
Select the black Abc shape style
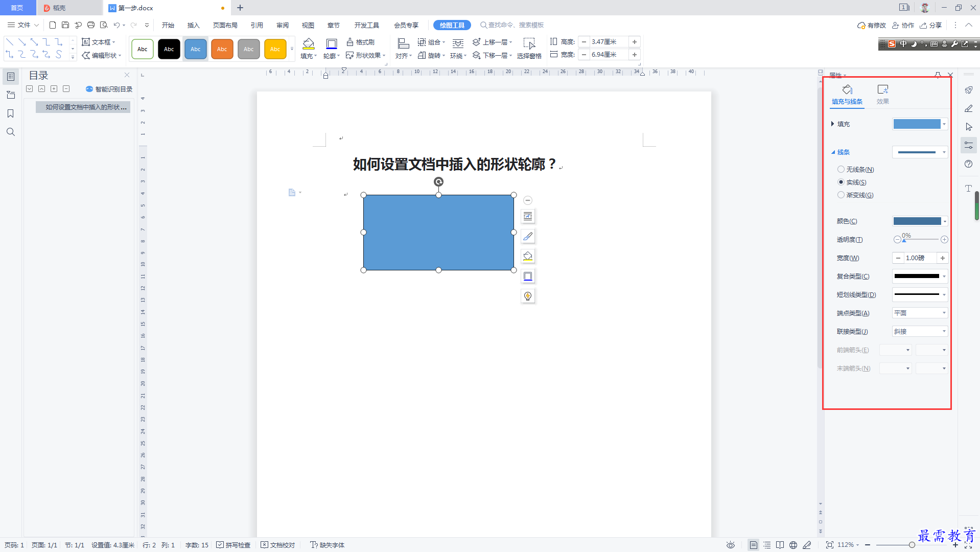point(169,49)
